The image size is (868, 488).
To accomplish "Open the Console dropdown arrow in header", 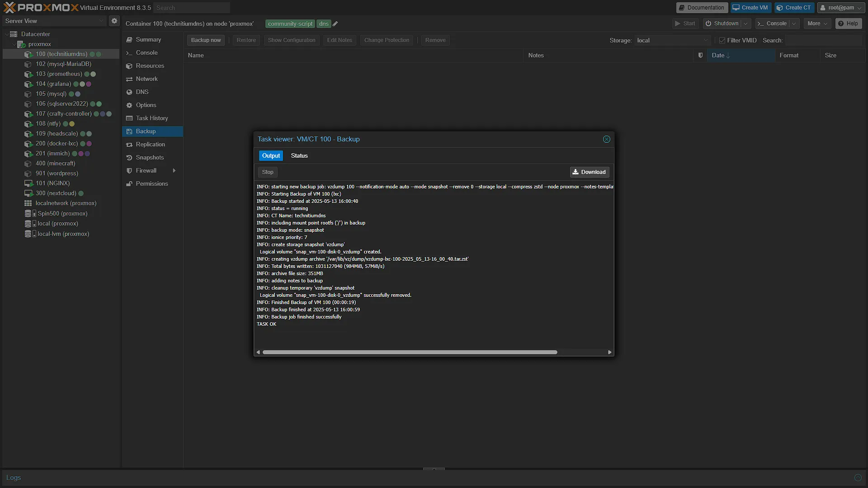I will pyautogui.click(x=794, y=23).
